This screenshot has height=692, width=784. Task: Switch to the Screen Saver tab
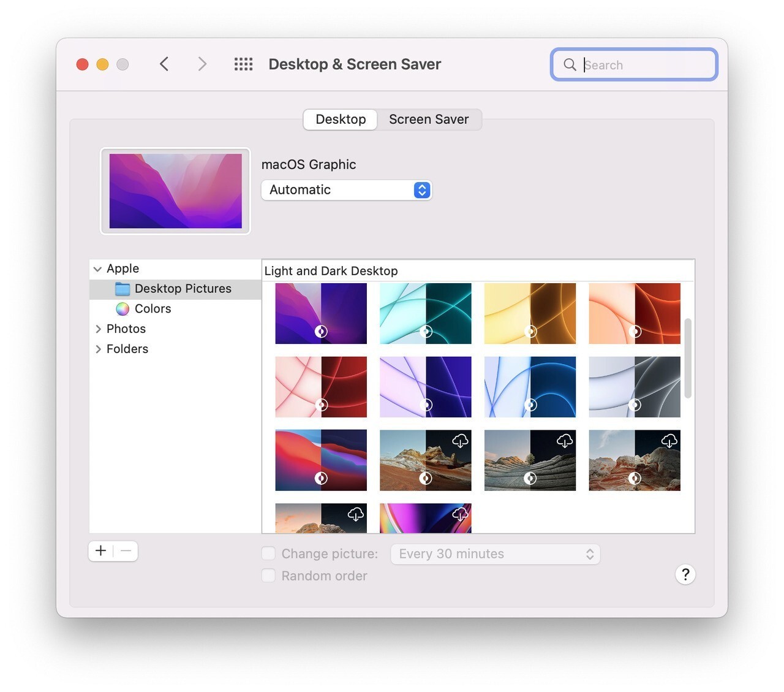429,120
